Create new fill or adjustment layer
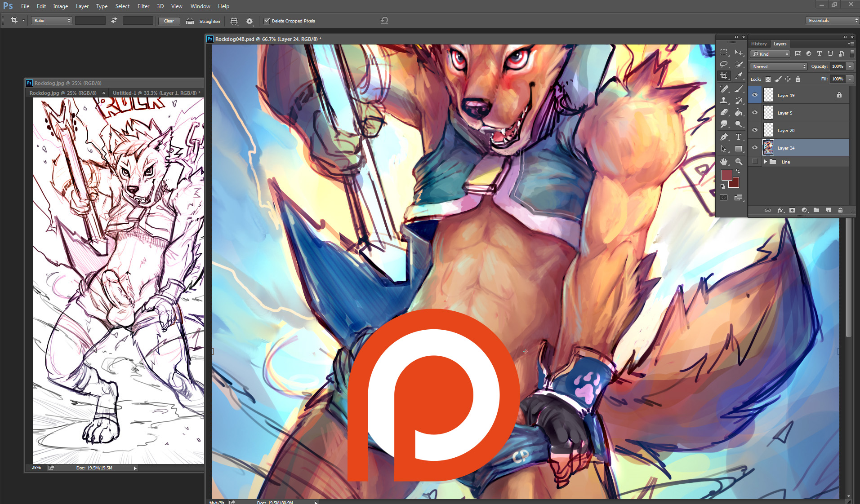 pyautogui.click(x=804, y=210)
